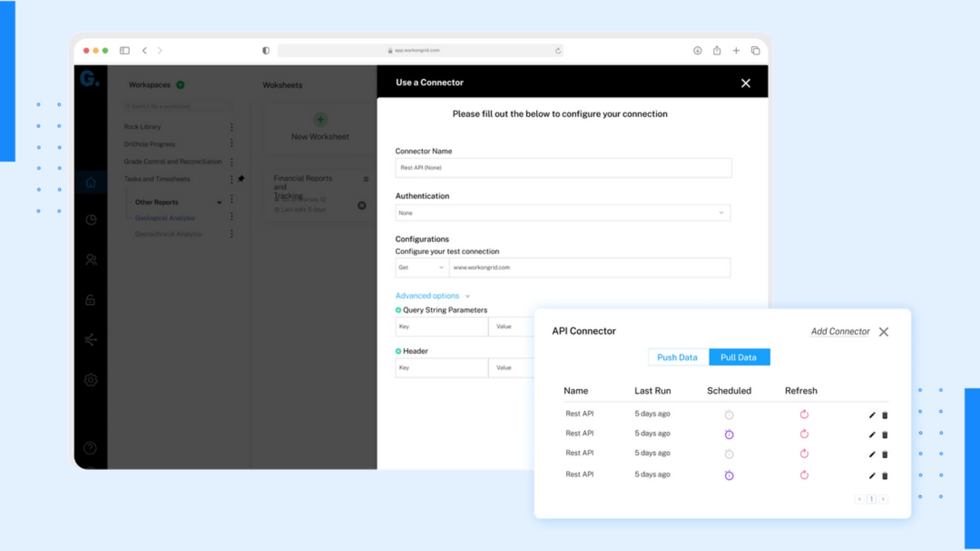The image size is (980, 551).
Task: Enable the schedule on the third Rest API
Action: coord(729,454)
